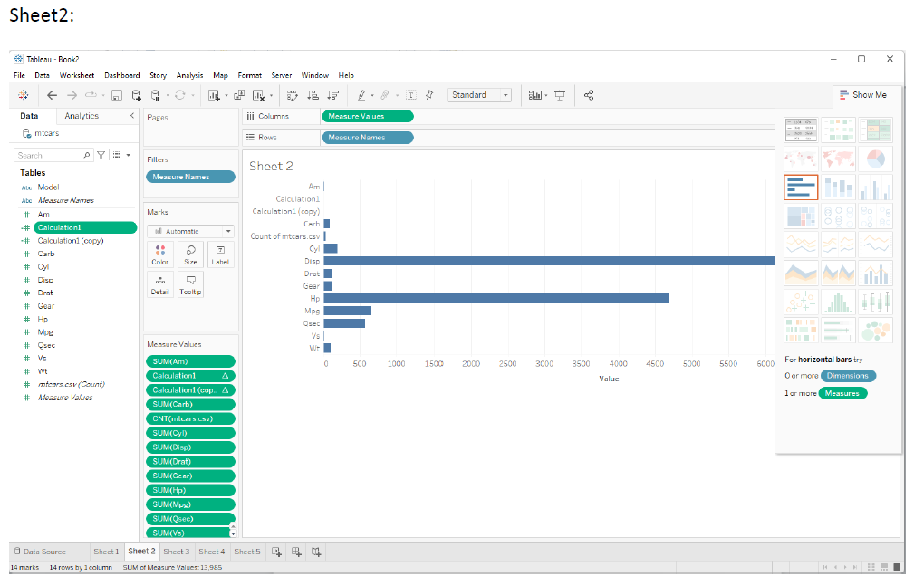The image size is (924, 586).
Task: Click the Measure Values pill on Columns
Action: (367, 116)
